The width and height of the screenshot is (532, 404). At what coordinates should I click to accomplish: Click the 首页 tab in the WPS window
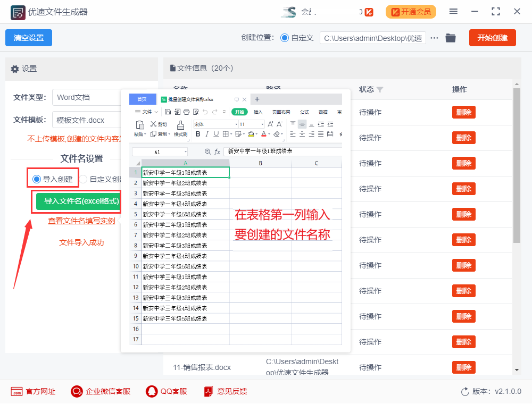point(142,99)
